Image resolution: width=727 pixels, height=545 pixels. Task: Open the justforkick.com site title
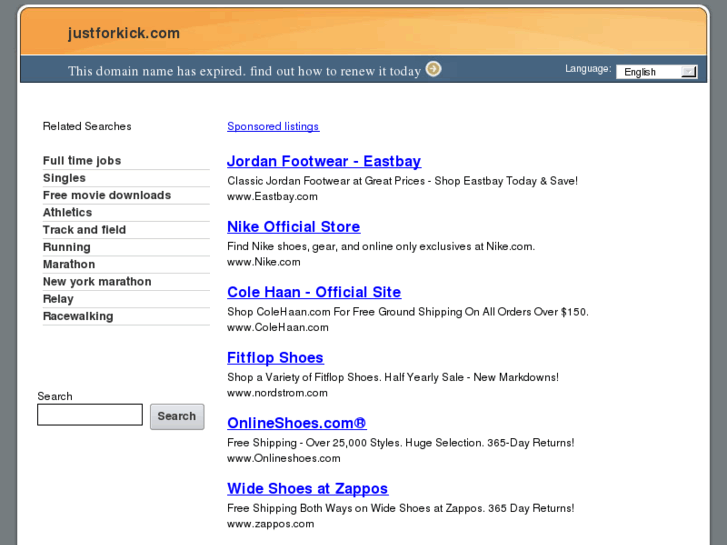tap(123, 33)
